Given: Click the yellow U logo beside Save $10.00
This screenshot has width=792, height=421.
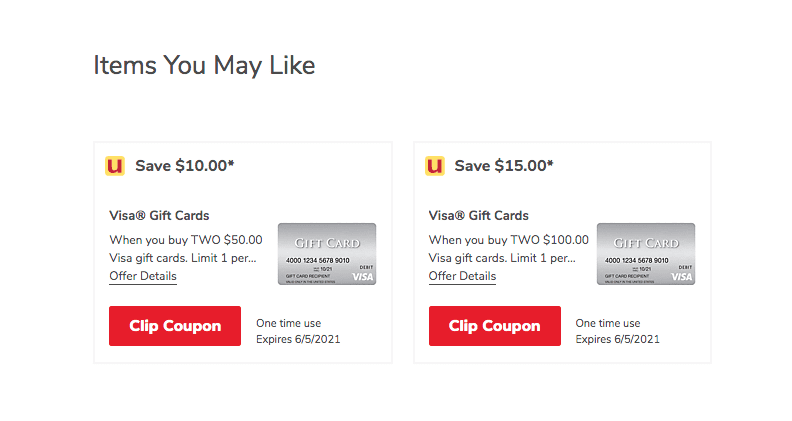Looking at the screenshot, I should pyautogui.click(x=116, y=166).
